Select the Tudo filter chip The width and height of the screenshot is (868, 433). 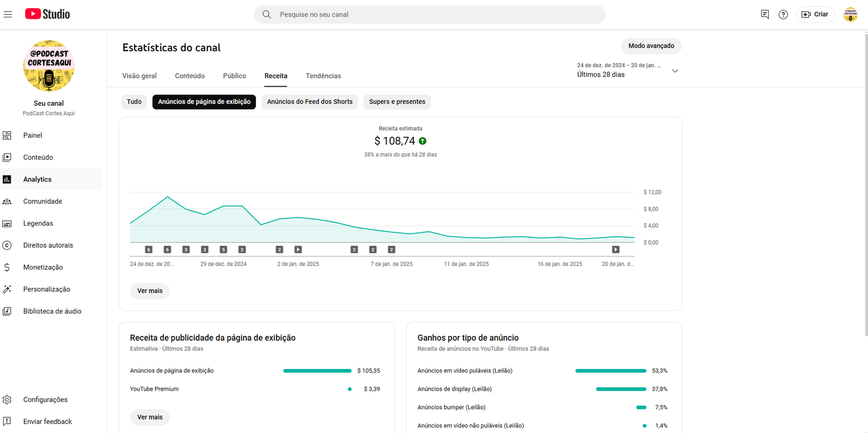click(x=134, y=102)
